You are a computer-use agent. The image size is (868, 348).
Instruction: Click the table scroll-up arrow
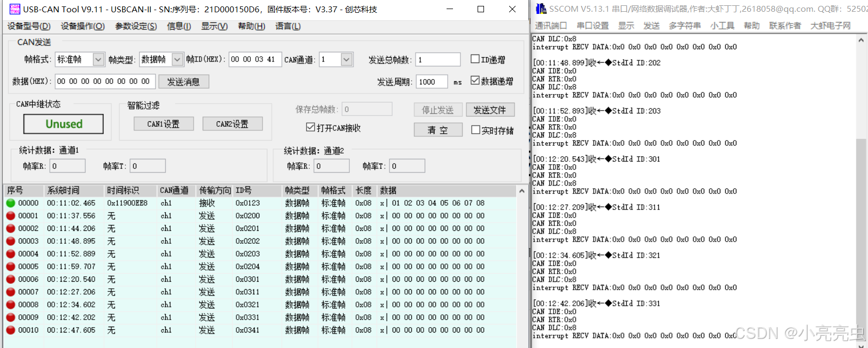pos(522,190)
